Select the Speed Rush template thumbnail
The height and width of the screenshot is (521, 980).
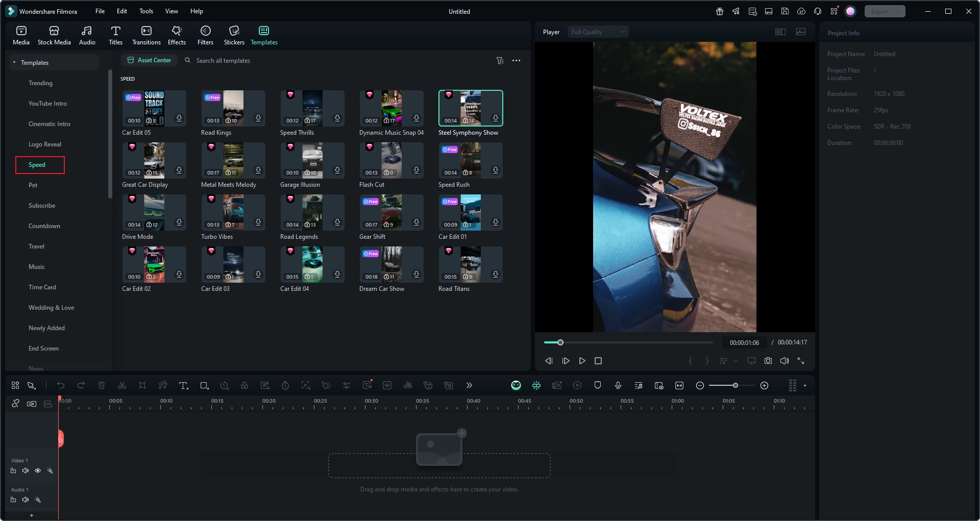[470, 160]
